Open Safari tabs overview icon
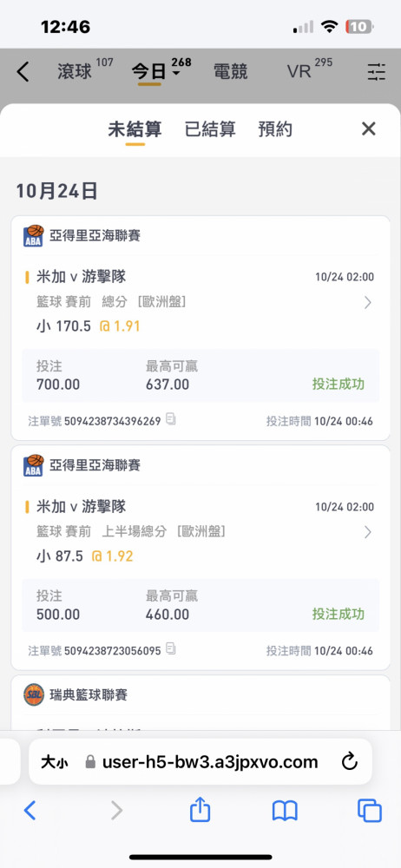This screenshot has width=401, height=868. (x=370, y=812)
